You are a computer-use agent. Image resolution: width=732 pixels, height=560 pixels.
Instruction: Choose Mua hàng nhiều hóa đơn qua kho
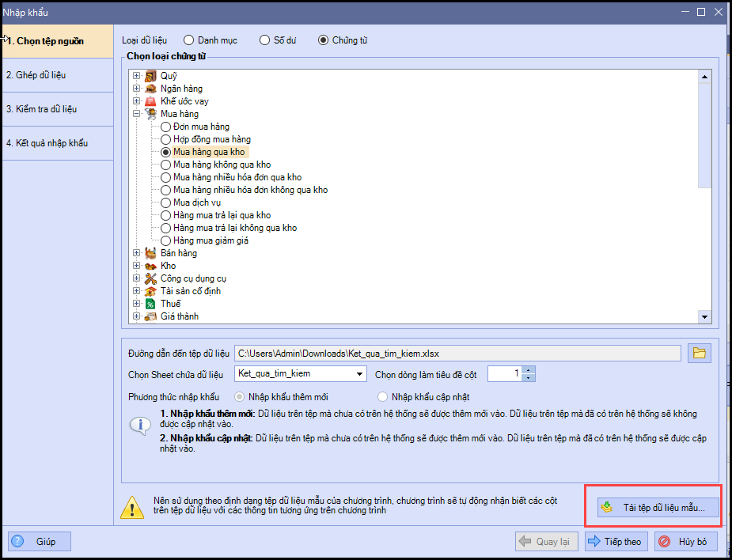tap(165, 177)
